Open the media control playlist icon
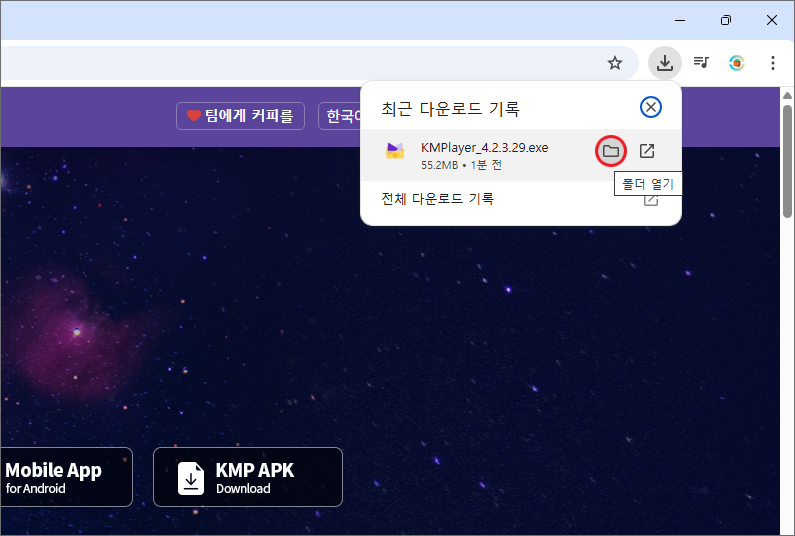 [x=701, y=63]
